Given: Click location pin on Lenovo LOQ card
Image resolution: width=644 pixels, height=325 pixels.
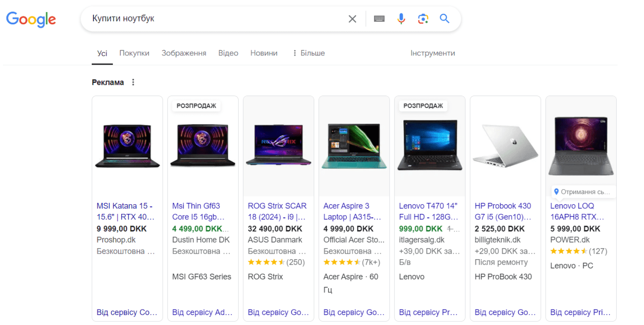Looking at the screenshot, I should click(x=556, y=192).
